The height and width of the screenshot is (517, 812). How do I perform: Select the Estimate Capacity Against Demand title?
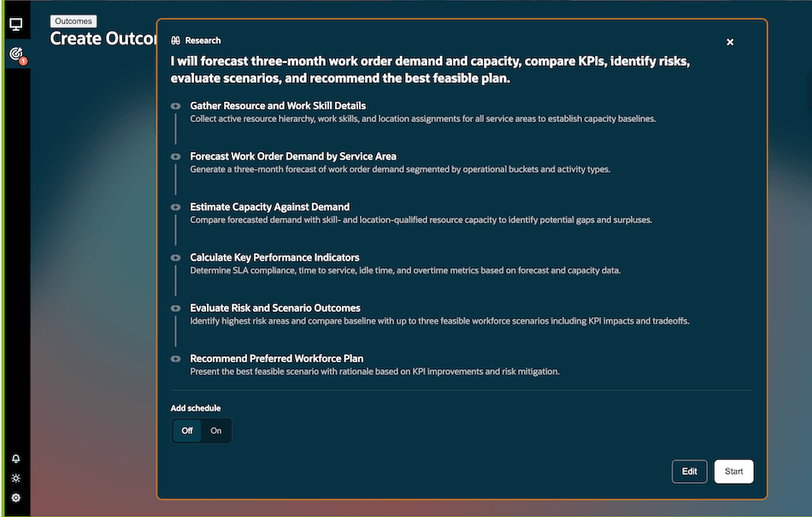pyautogui.click(x=270, y=207)
